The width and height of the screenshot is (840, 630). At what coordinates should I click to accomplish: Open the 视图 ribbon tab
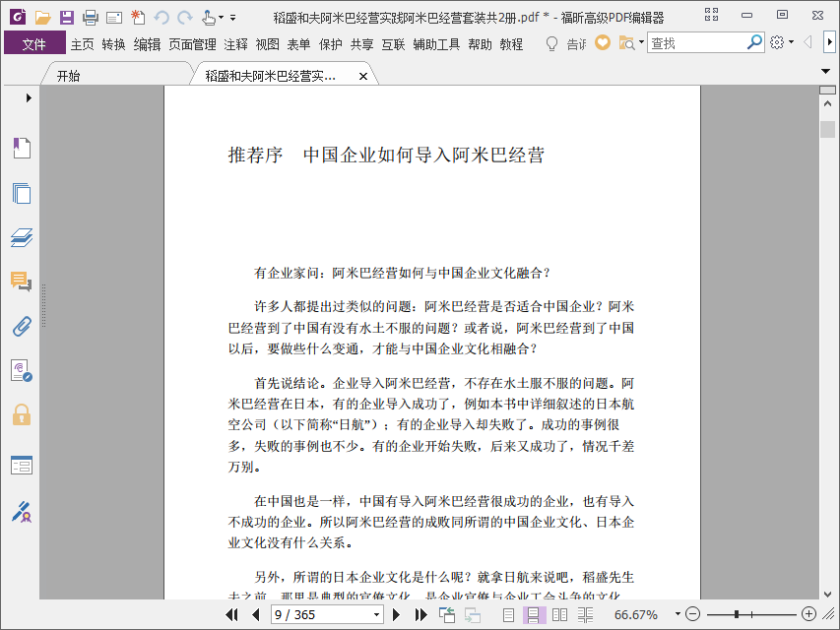point(267,44)
